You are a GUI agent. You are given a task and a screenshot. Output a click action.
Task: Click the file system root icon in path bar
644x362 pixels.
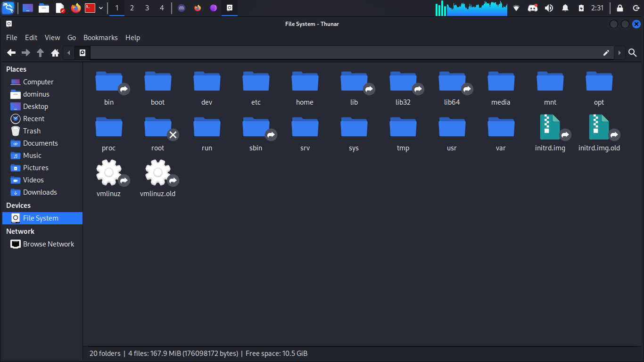pos(83,53)
